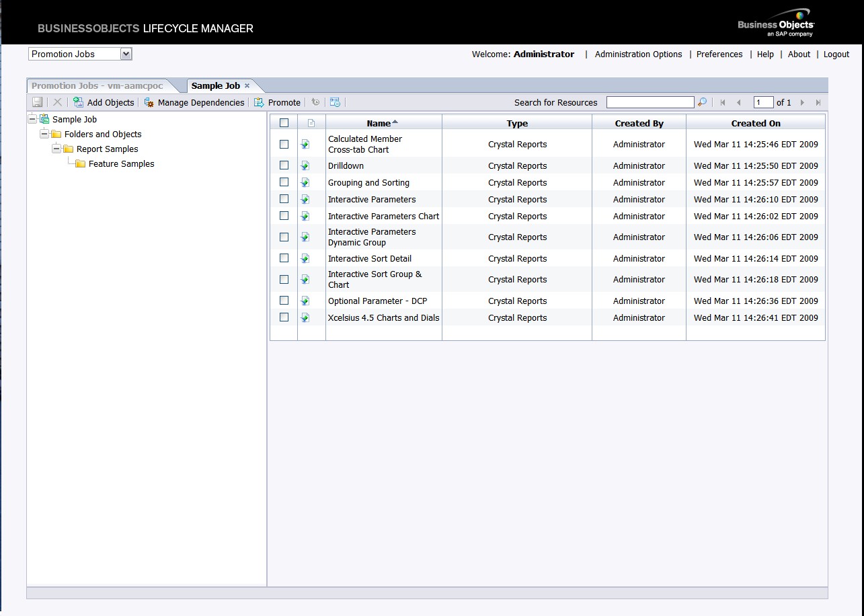Click the report icon for Interactive Parameters Dynamic Group
This screenshot has width=864, height=616.
pos(305,237)
